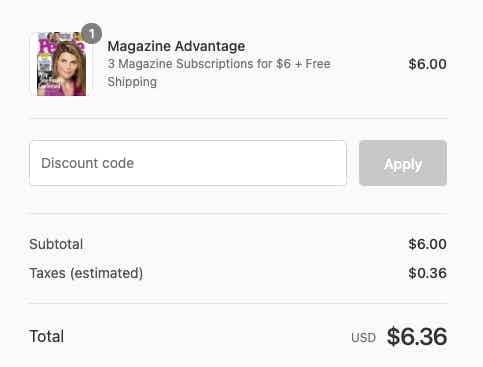Select the Magazine Advantage product title
This screenshot has width=483, height=367.
pos(176,46)
